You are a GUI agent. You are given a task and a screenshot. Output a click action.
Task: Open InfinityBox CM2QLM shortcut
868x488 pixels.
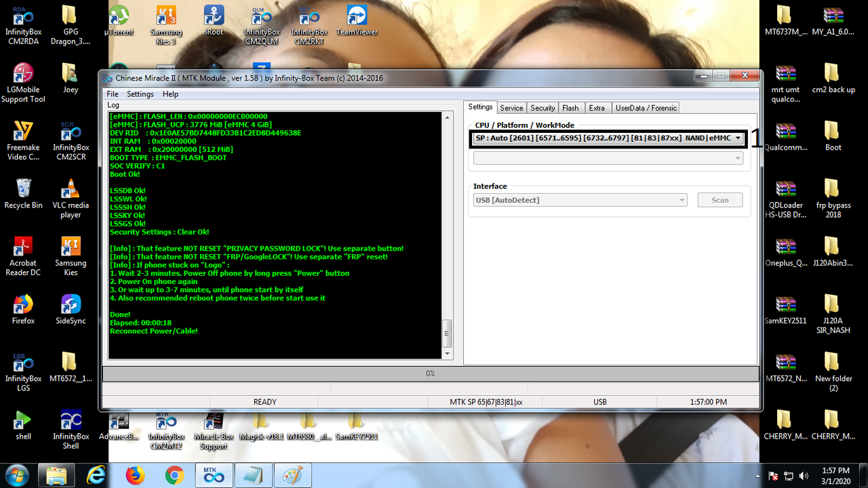click(262, 24)
